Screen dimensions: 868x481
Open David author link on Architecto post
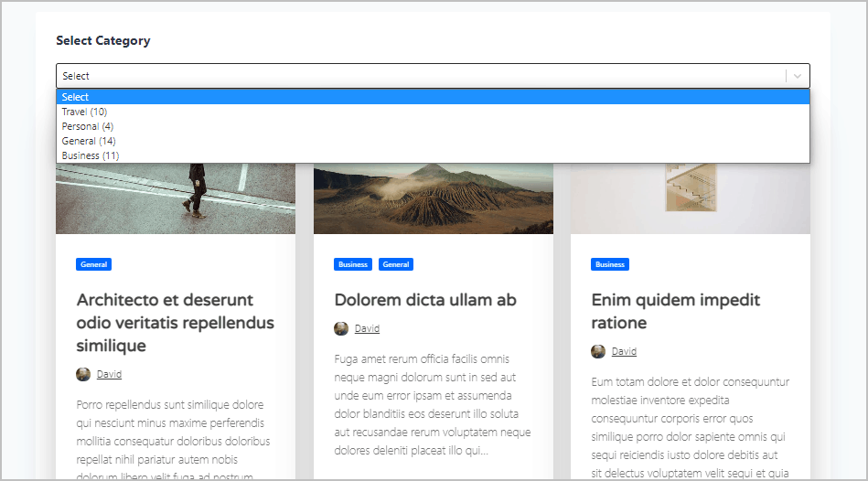[x=109, y=374]
